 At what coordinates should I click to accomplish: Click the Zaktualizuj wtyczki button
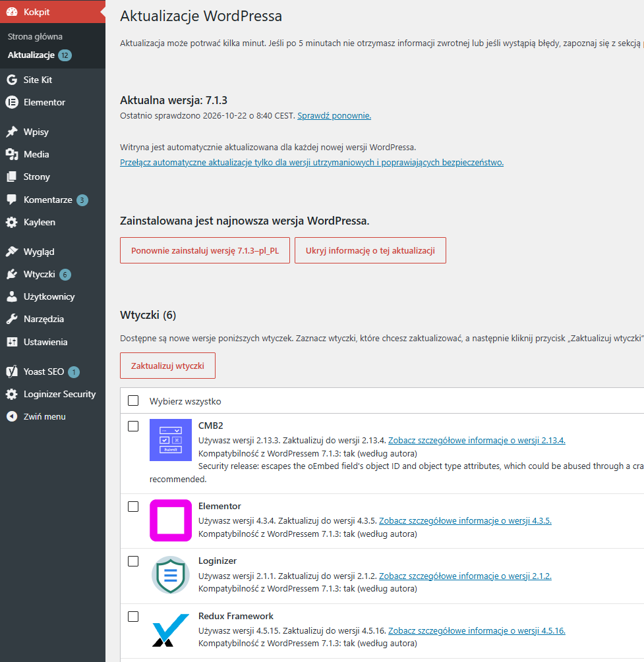168,366
